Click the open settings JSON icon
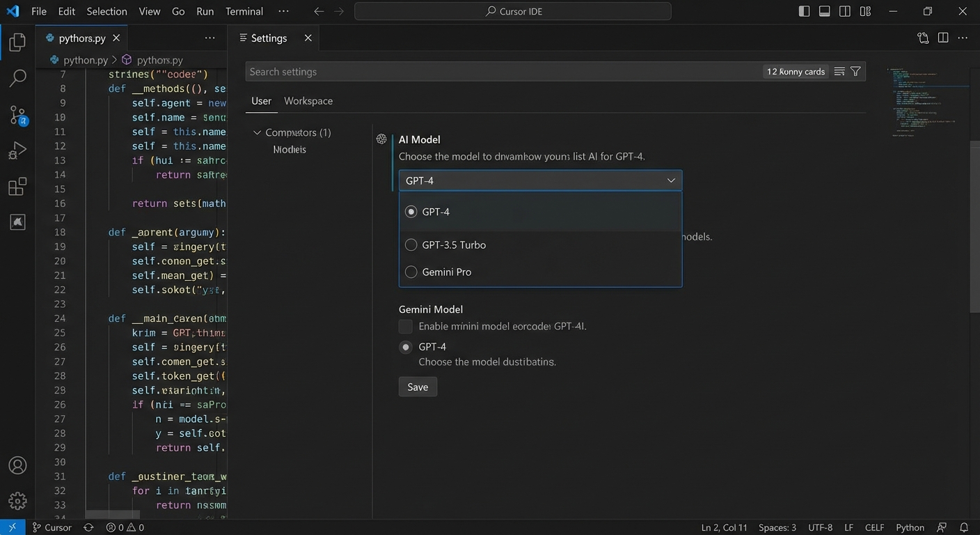The height and width of the screenshot is (535, 980). click(x=923, y=38)
